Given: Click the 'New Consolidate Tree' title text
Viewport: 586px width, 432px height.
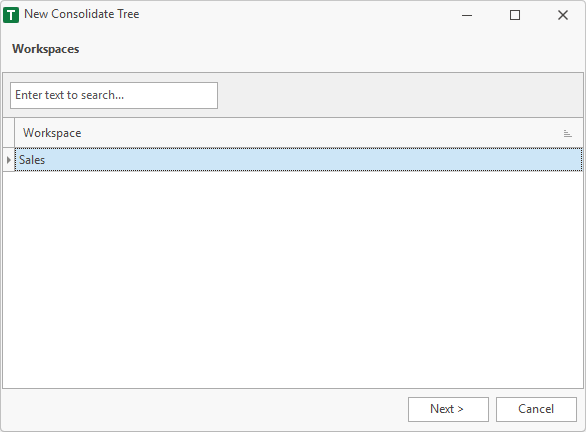Looking at the screenshot, I should point(81,14).
